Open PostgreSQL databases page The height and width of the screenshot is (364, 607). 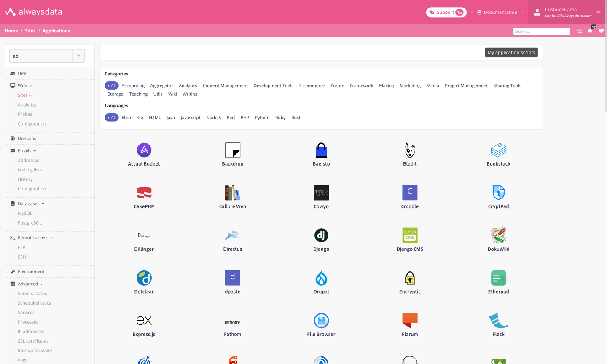[x=30, y=223]
